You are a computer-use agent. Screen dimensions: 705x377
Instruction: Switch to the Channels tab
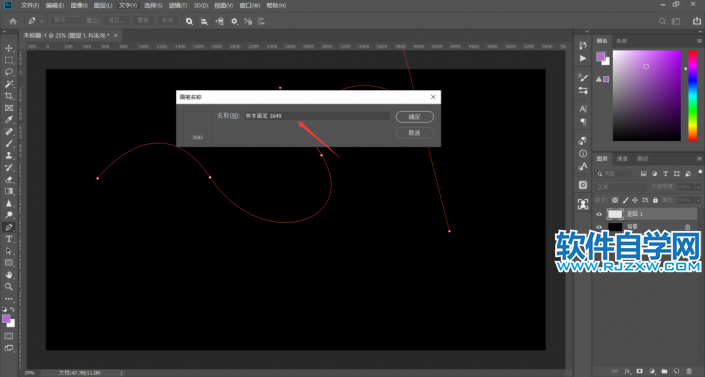(622, 159)
